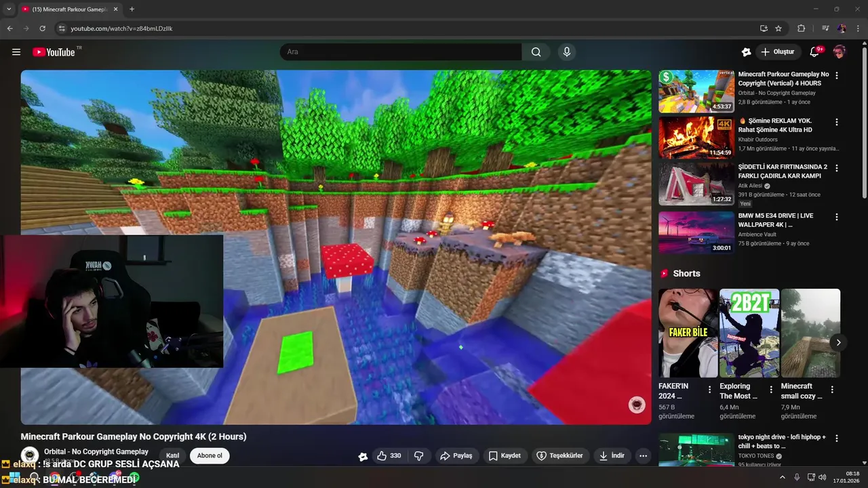Click the Paylaş share button

click(x=456, y=456)
